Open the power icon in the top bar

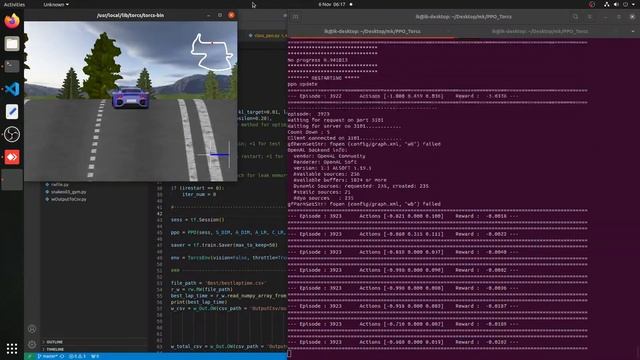click(625, 4)
